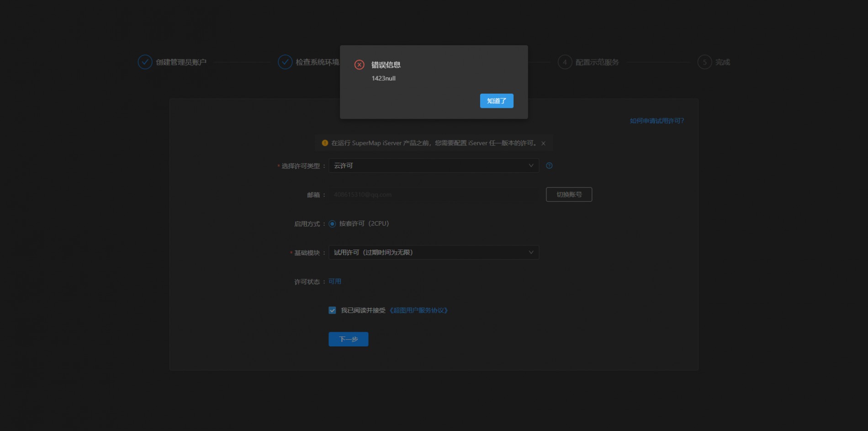Viewport: 868px width, 431px height.
Task: Click the checkmark icon for 创建管理员账户 step
Action: click(x=145, y=62)
